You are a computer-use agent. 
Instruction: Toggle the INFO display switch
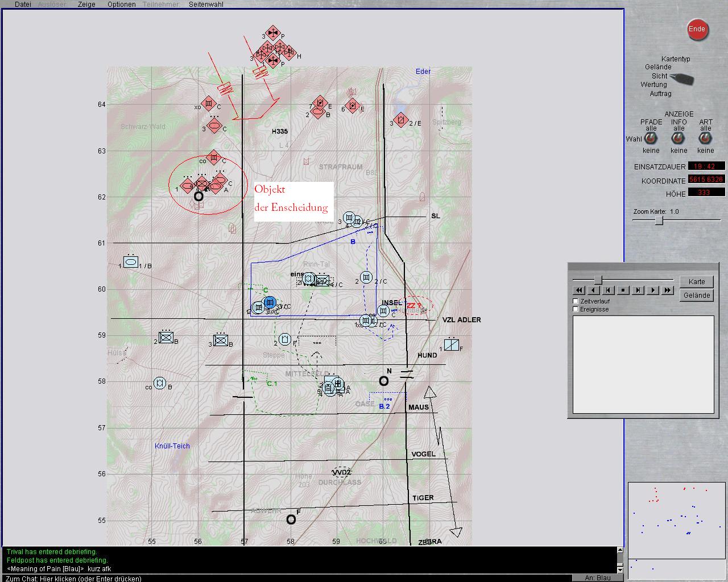pyautogui.click(x=679, y=139)
